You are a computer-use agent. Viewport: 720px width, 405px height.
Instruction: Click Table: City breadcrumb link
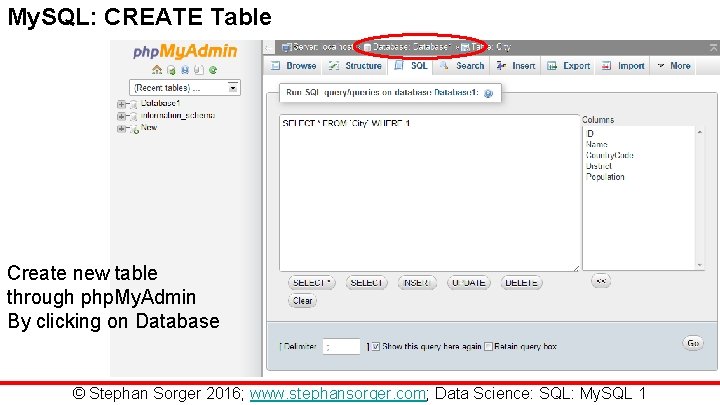click(x=486, y=47)
